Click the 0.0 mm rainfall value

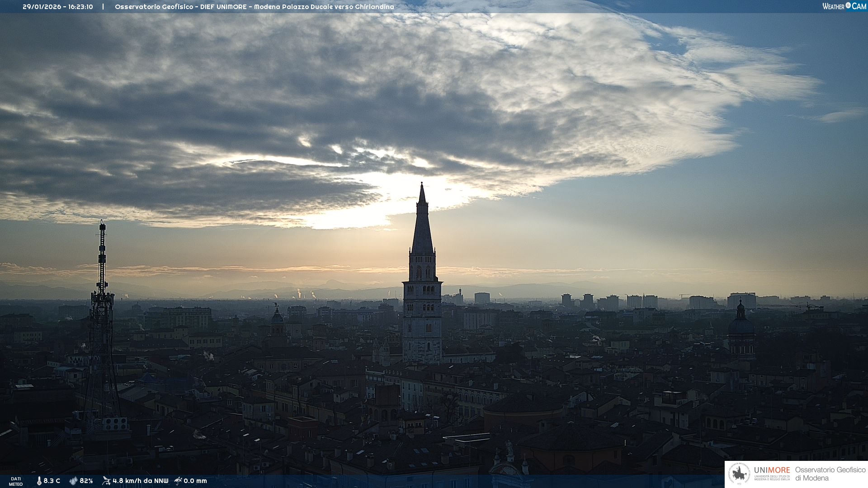click(x=195, y=481)
